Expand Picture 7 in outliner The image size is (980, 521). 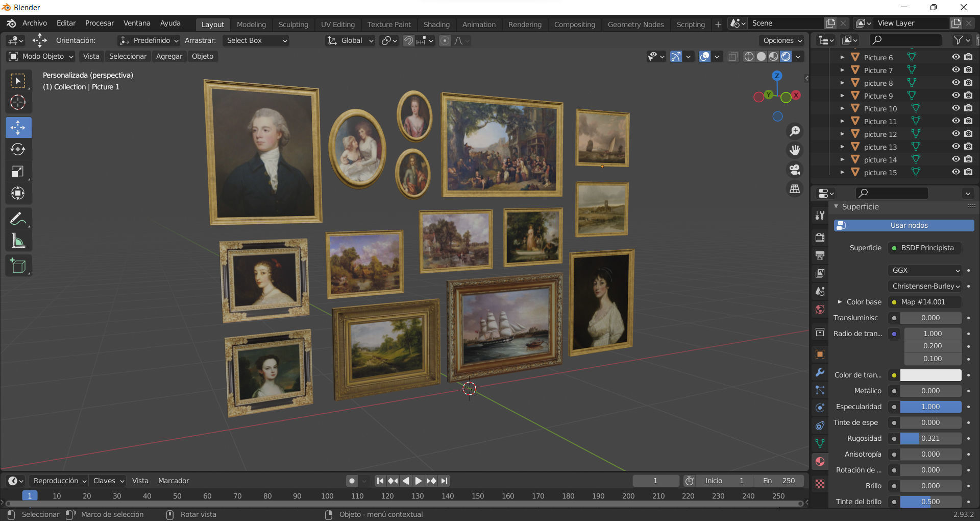click(842, 70)
